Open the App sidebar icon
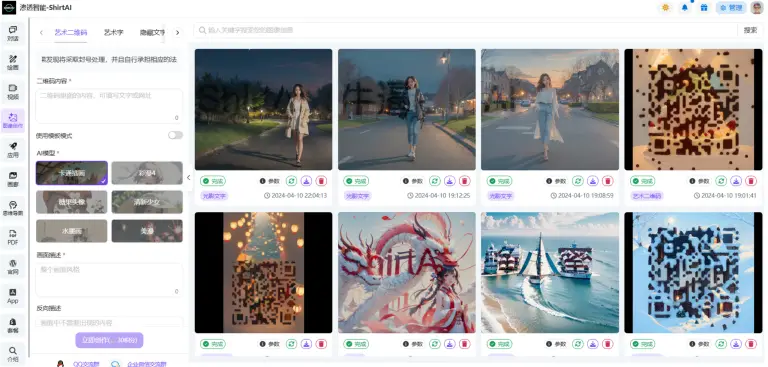 pos(13,295)
